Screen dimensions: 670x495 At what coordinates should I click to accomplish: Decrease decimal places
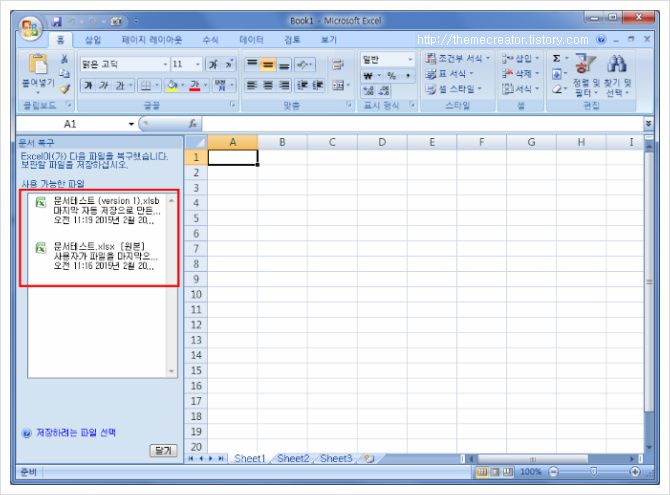pos(384,91)
